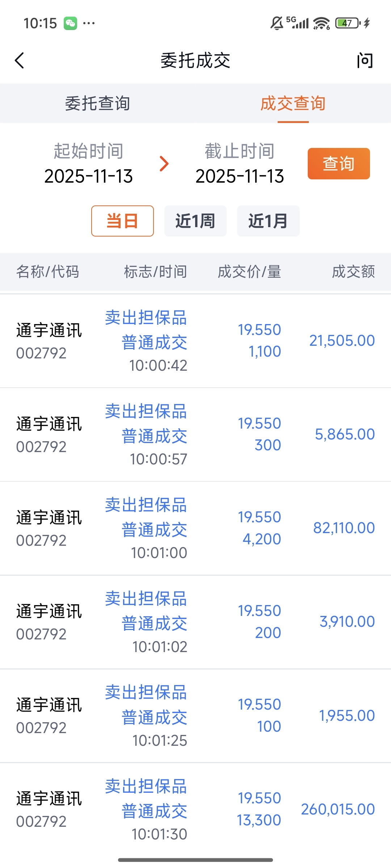The image size is (391, 868).
Task: Open the 截止时间 date picker
Action: tap(240, 164)
